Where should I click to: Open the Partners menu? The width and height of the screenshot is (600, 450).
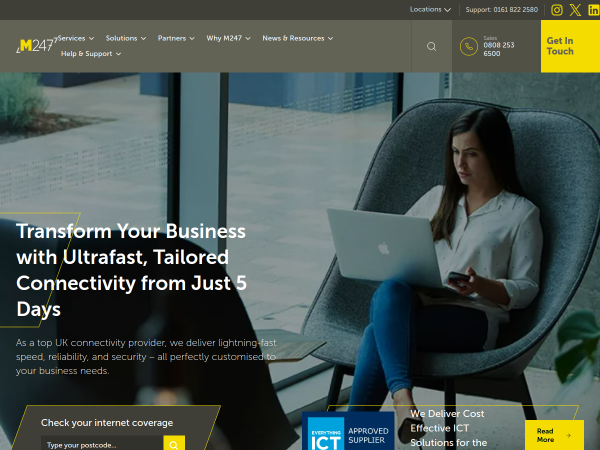(x=172, y=38)
